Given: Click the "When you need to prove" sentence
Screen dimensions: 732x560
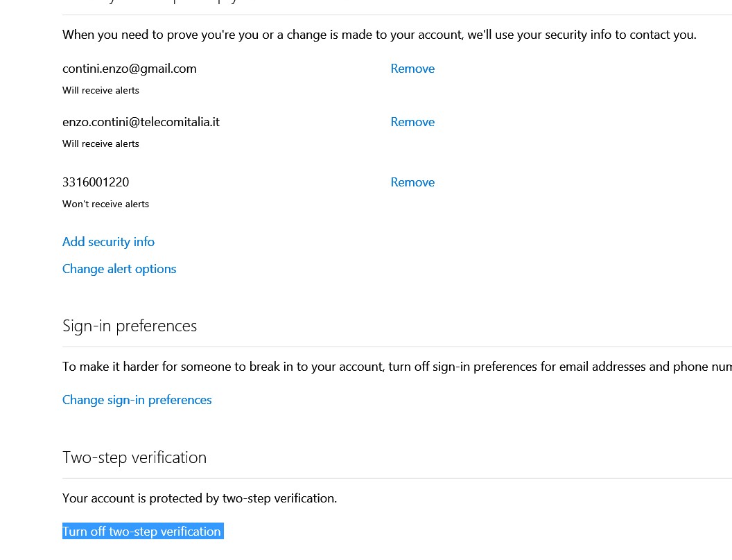Looking at the screenshot, I should point(379,35).
